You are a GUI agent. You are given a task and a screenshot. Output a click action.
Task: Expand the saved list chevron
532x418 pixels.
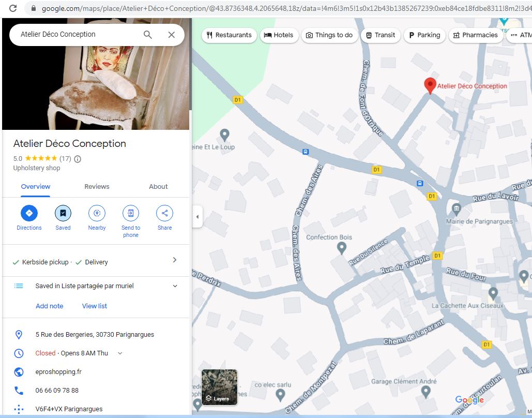[x=175, y=286]
